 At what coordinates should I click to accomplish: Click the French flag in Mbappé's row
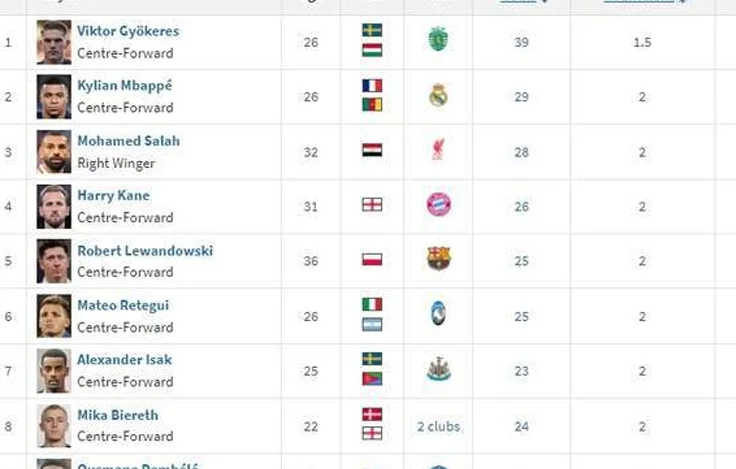pos(372,85)
